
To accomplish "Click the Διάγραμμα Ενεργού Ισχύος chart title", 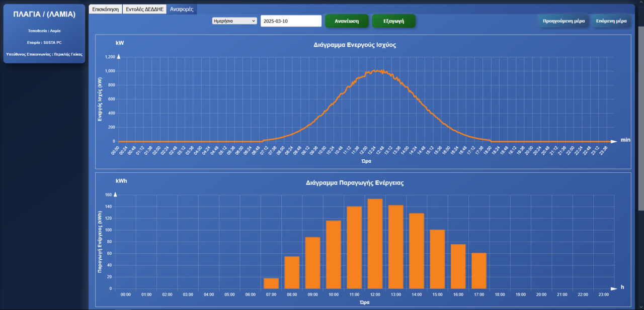I will pos(355,45).
